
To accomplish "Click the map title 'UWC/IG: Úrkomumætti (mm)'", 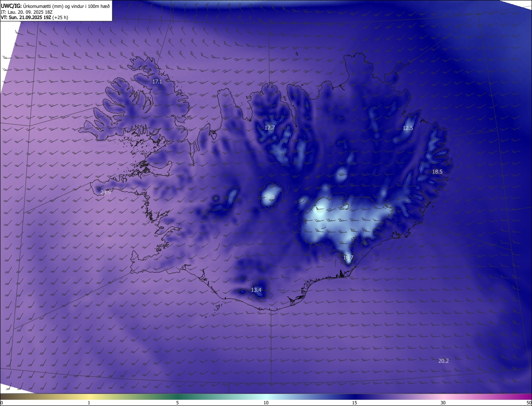I will pyautogui.click(x=32, y=5).
